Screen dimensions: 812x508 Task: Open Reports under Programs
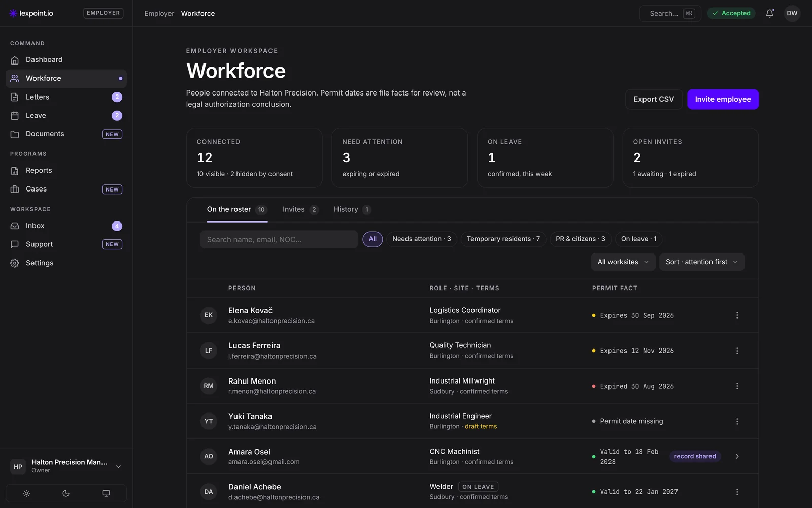click(x=66, y=171)
